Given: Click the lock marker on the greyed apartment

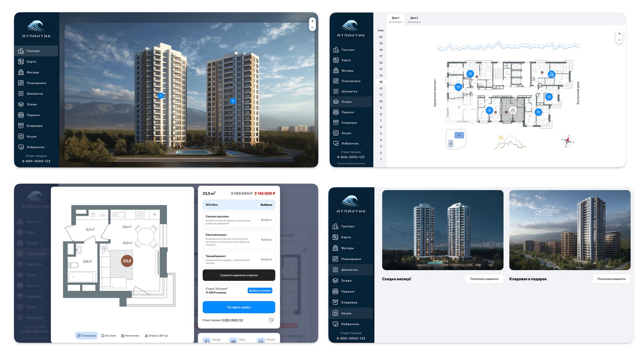Looking at the screenshot, I should click(x=513, y=110).
